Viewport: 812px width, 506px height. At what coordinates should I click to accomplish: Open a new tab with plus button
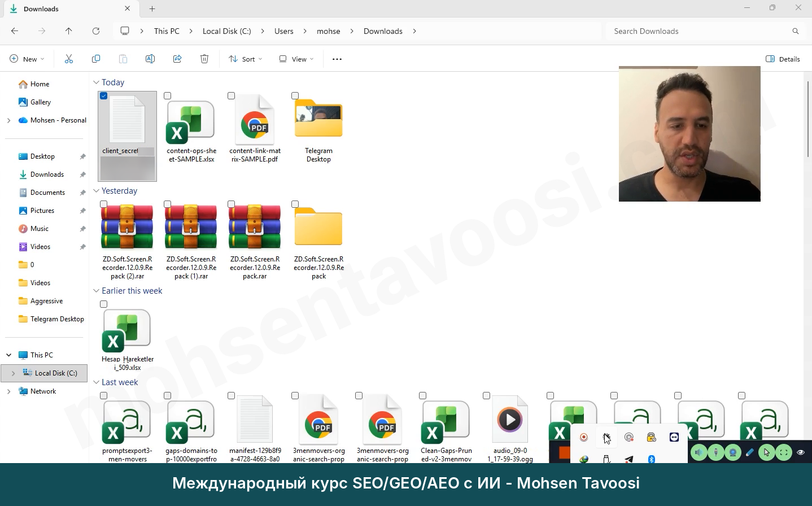152,8
